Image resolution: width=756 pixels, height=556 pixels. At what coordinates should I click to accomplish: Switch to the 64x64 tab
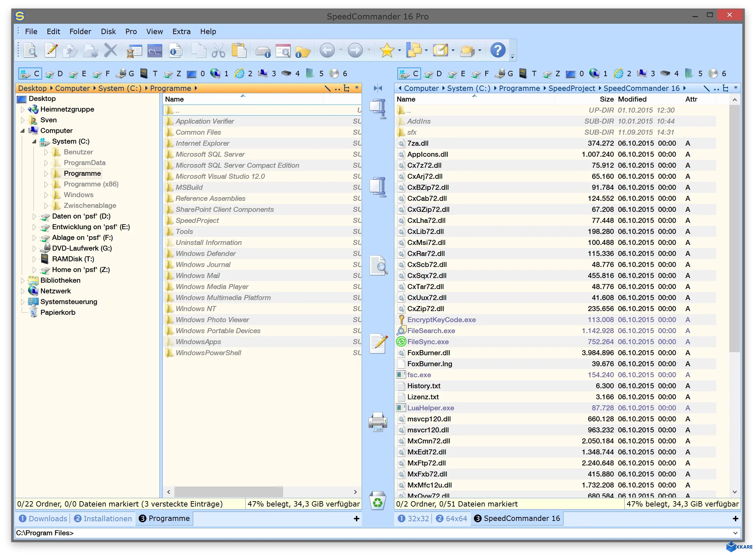pyautogui.click(x=452, y=519)
